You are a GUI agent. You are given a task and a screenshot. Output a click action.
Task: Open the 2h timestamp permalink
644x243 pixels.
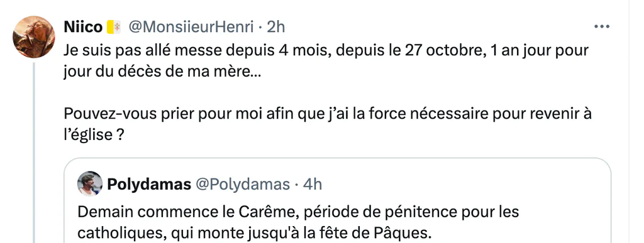coord(275,27)
